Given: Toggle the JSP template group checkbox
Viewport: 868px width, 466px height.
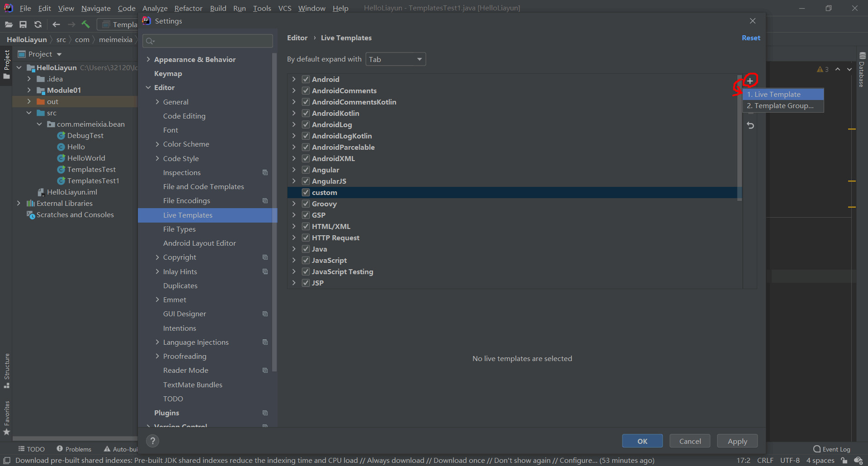Looking at the screenshot, I should pyautogui.click(x=306, y=283).
